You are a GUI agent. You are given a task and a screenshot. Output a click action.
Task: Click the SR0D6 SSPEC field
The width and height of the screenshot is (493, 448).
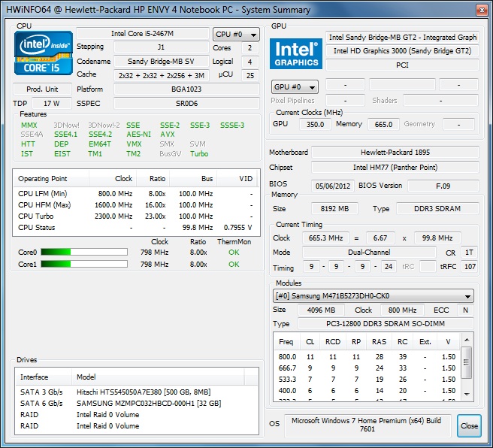pos(186,104)
